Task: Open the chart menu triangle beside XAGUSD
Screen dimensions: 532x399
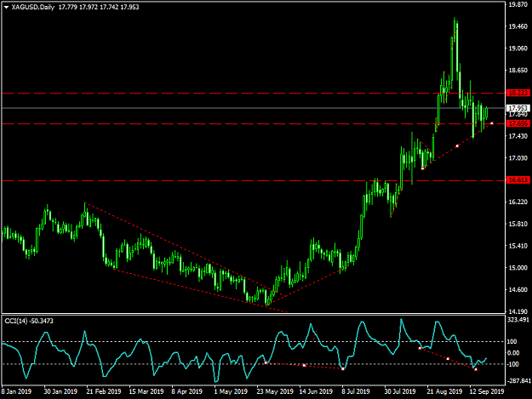Action: pyautogui.click(x=6, y=7)
